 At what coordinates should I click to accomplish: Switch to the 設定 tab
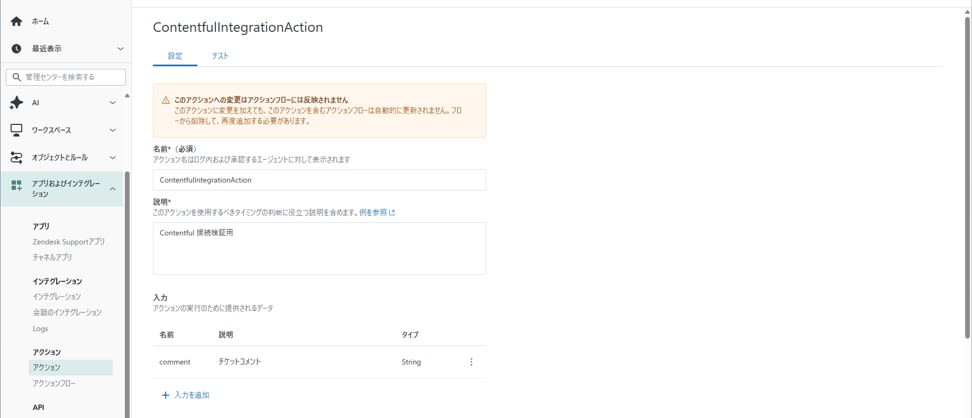coord(175,56)
